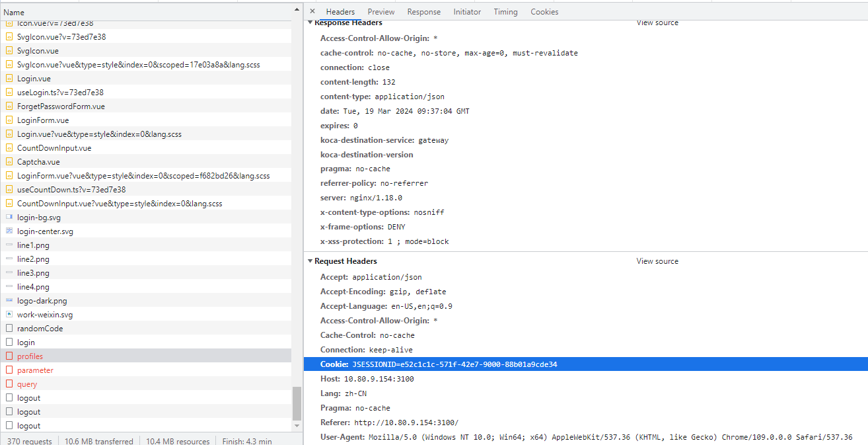Viewport: 868px width, 445px height.
Task: Click the Name column header
Action: pyautogui.click(x=14, y=13)
